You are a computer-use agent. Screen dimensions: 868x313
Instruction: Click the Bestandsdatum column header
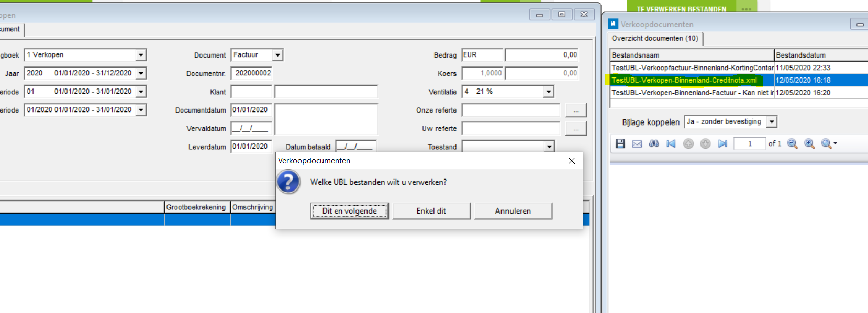[x=820, y=55]
